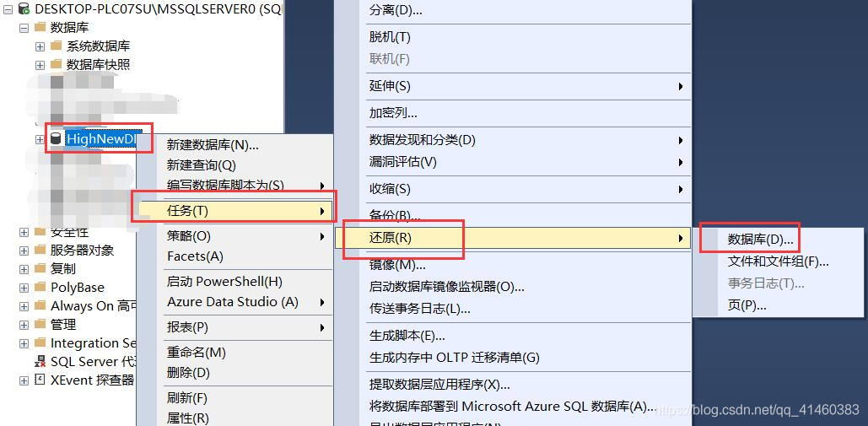868x426 pixels.
Task: Click the 数据库 folder icon
Action: (40, 27)
